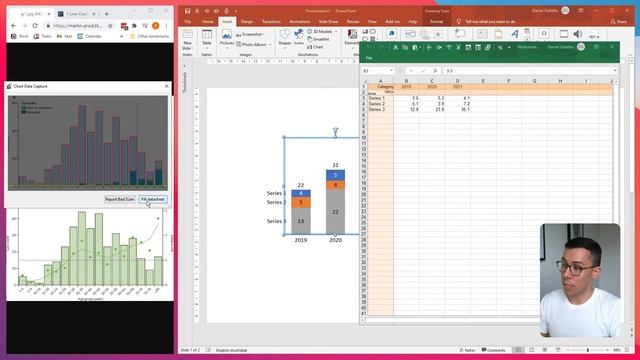Save the presentation from PowerPoint's quick access toolbar

(x=187, y=11)
